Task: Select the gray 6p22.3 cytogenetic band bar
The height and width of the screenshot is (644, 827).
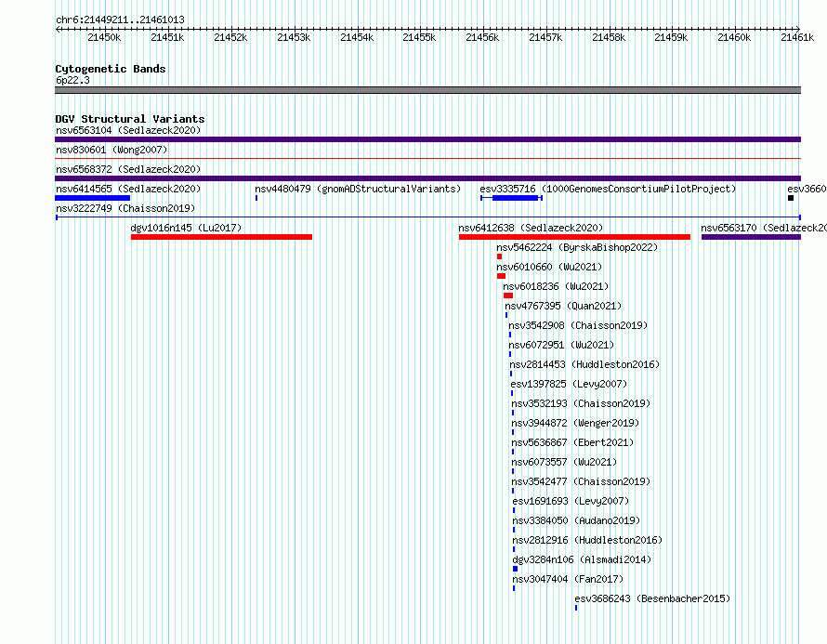Action: click(427, 90)
